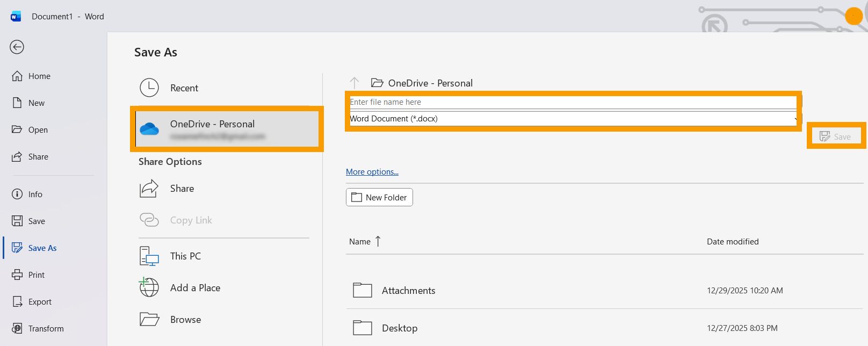Click the back arrow to exit Backstage
This screenshot has height=346, width=868.
coord(17,47)
